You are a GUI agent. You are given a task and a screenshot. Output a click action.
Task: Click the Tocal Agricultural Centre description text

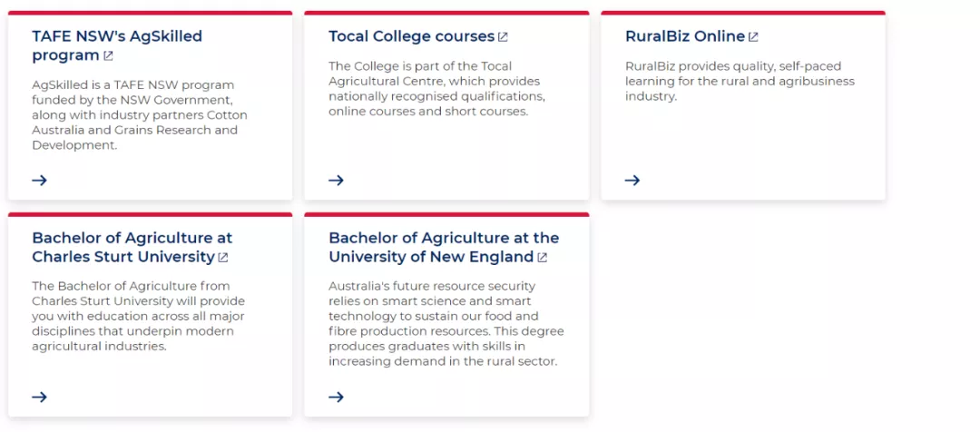436,89
